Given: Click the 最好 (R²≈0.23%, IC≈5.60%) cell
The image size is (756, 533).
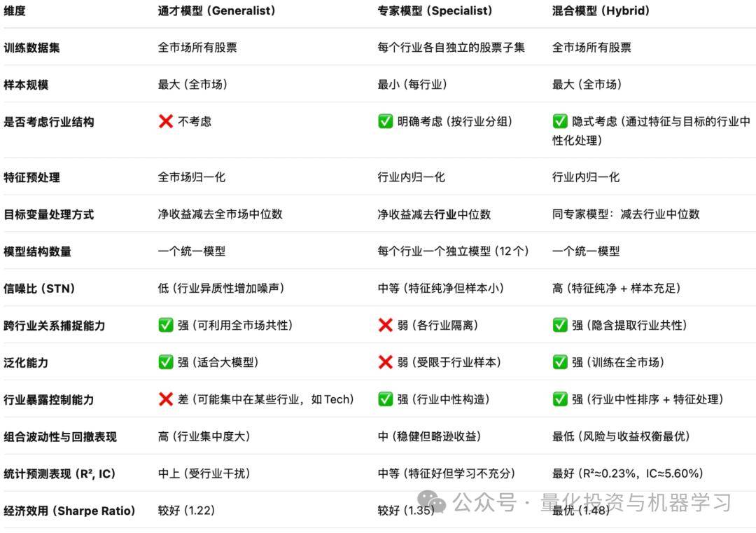Looking at the screenshot, I should [627, 473].
